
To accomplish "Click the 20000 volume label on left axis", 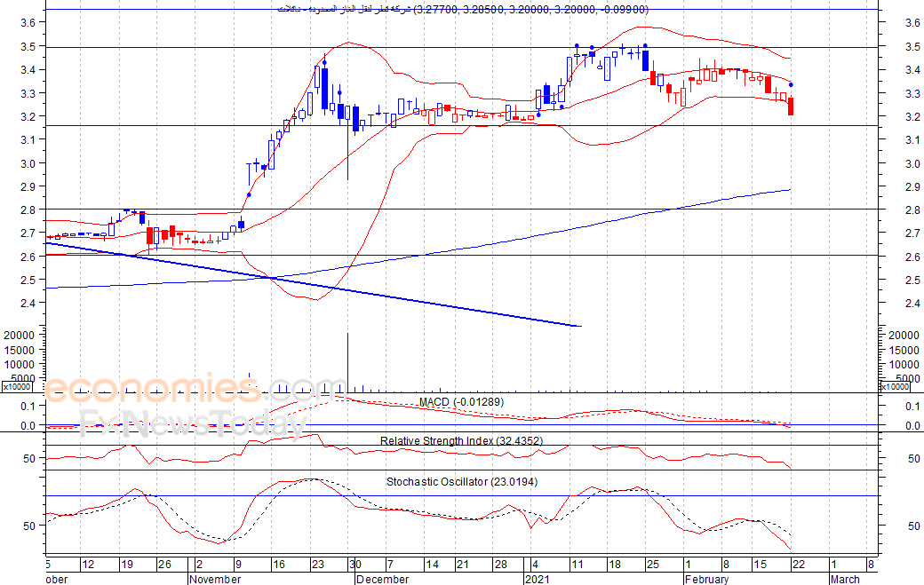I will 20,335.
